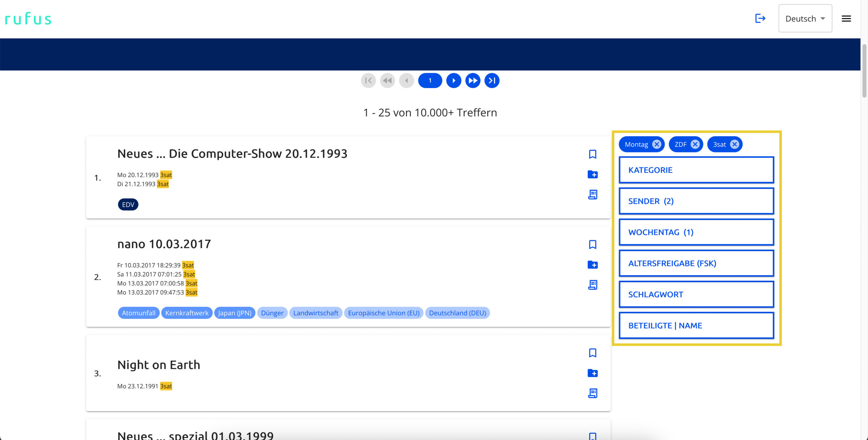Remove the Montag filter chip
868x440 pixels.
pyautogui.click(x=657, y=144)
